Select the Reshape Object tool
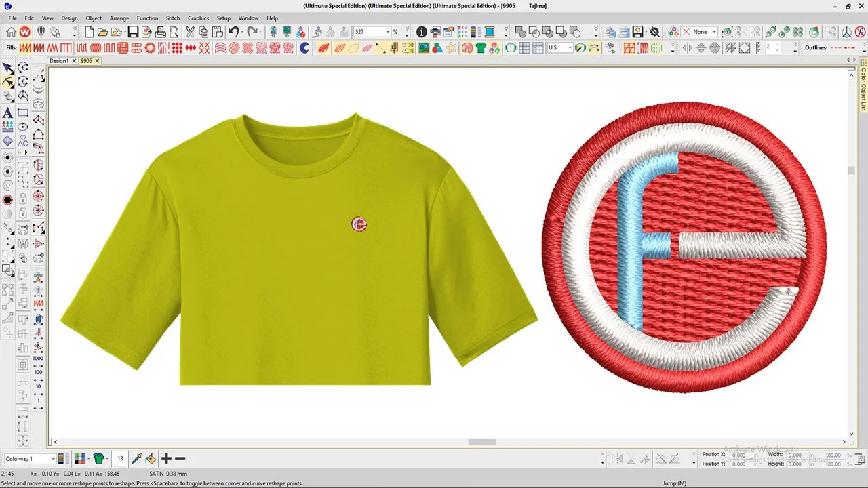This screenshot has width=868, height=488. (x=8, y=82)
